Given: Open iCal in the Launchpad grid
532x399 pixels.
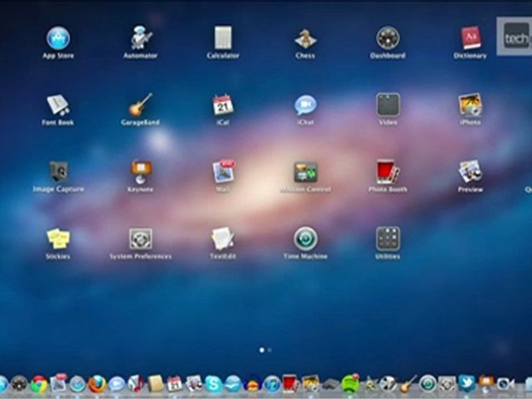Looking at the screenshot, I should (x=223, y=105).
